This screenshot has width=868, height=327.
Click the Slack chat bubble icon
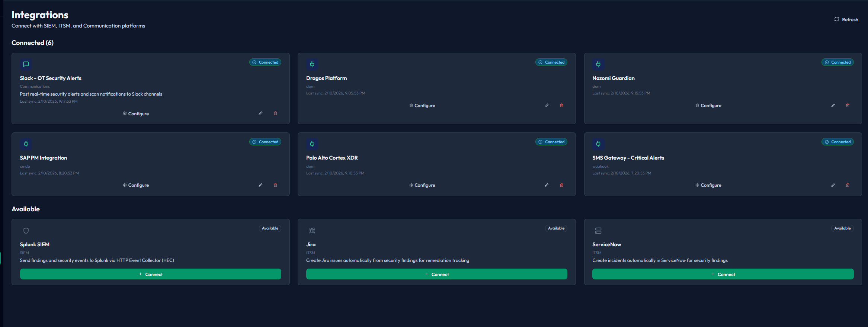(x=26, y=64)
